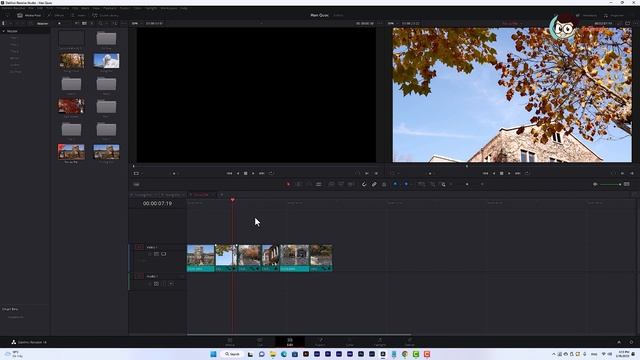Image resolution: width=640 pixels, height=360 pixels.
Task: Click the Overwrite Clip edit icon
Action: pyautogui.click(x=341, y=184)
